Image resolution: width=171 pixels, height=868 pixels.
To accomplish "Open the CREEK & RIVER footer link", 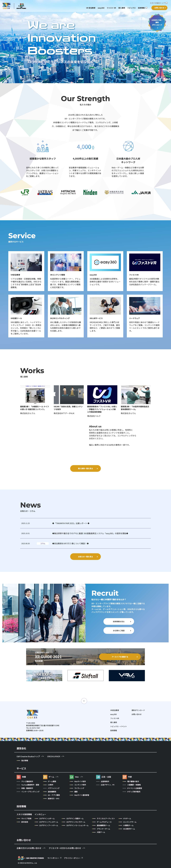I will (x=56, y=756).
